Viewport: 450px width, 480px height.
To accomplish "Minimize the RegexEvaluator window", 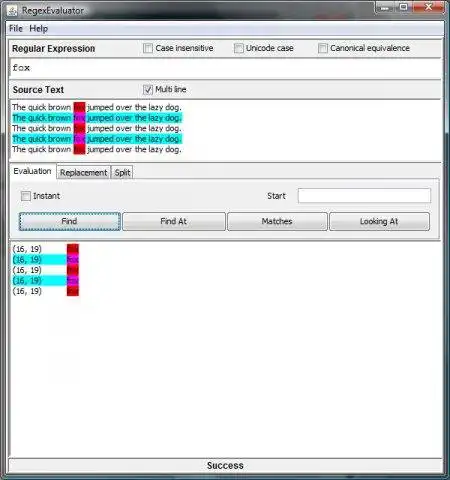I will click(385, 8).
